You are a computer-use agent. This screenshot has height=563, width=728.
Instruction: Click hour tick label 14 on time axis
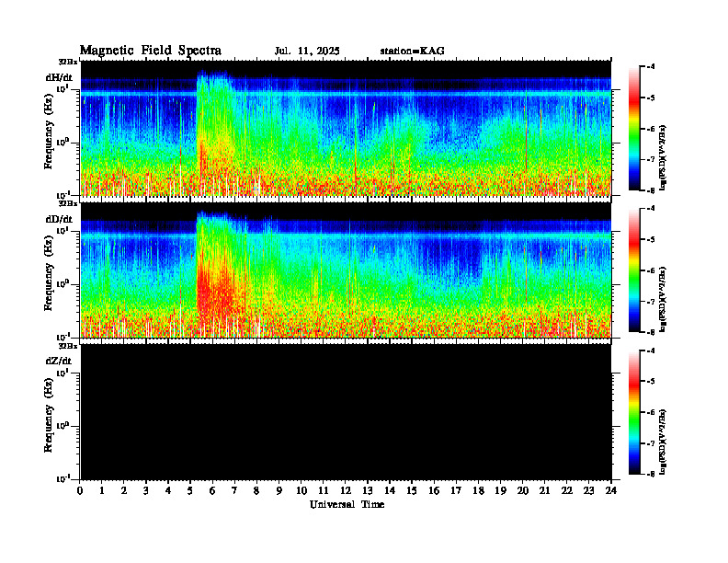[x=390, y=491]
